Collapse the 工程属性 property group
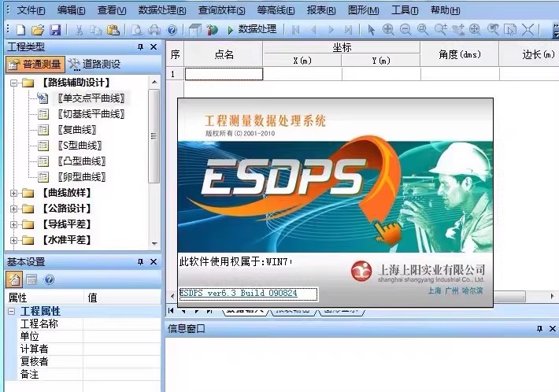The height and width of the screenshot is (392, 559). pyautogui.click(x=11, y=312)
